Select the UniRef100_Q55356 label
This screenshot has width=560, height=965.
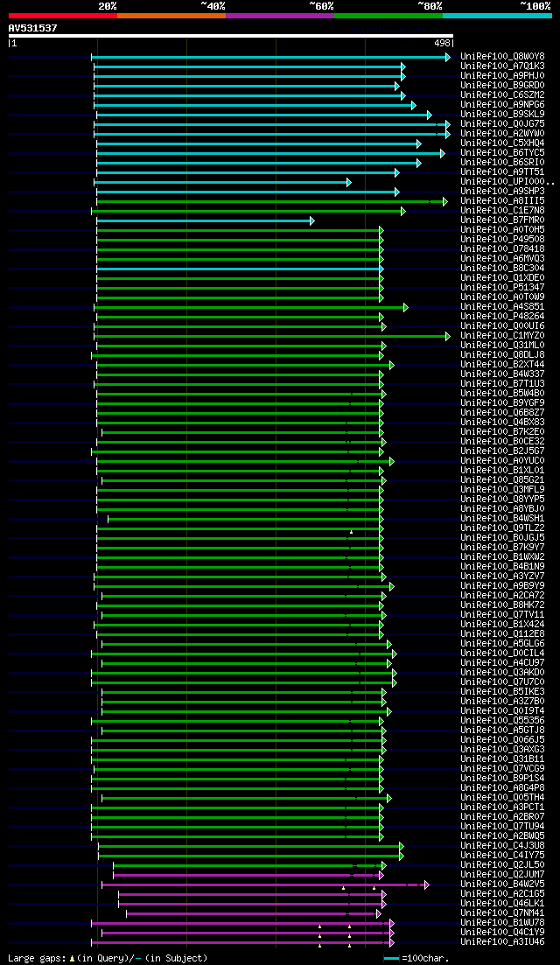502,721
